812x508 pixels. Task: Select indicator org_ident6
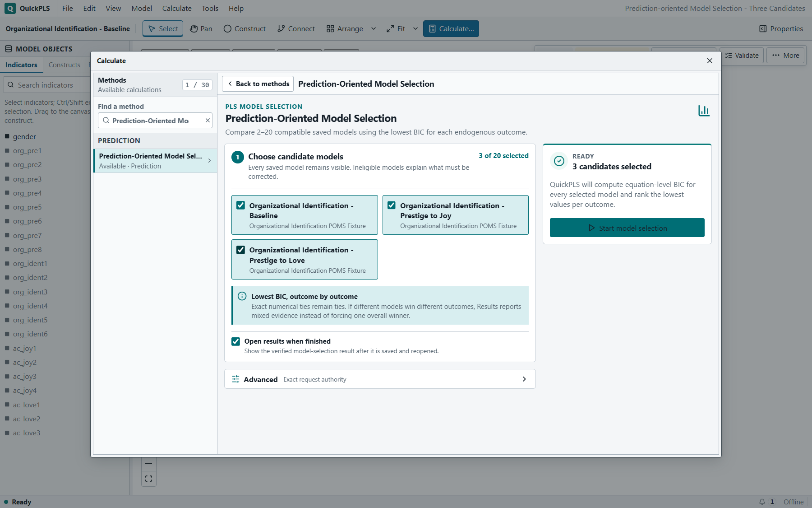30,334
